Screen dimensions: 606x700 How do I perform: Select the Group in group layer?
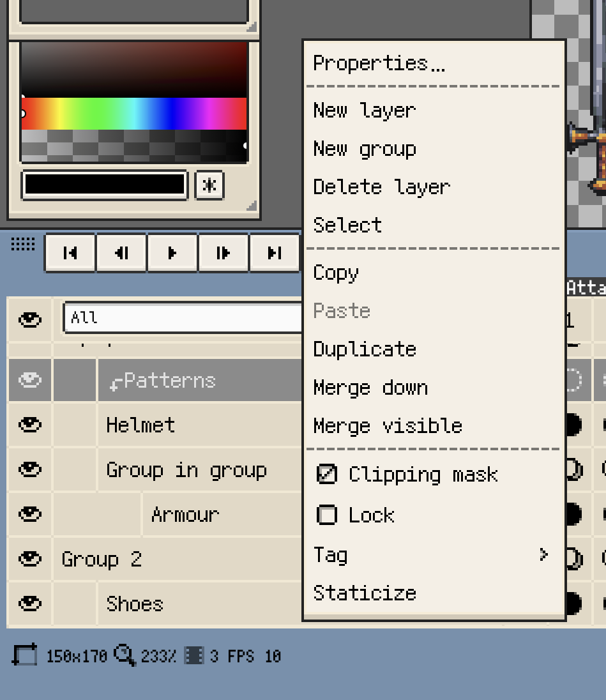pyautogui.click(x=186, y=470)
